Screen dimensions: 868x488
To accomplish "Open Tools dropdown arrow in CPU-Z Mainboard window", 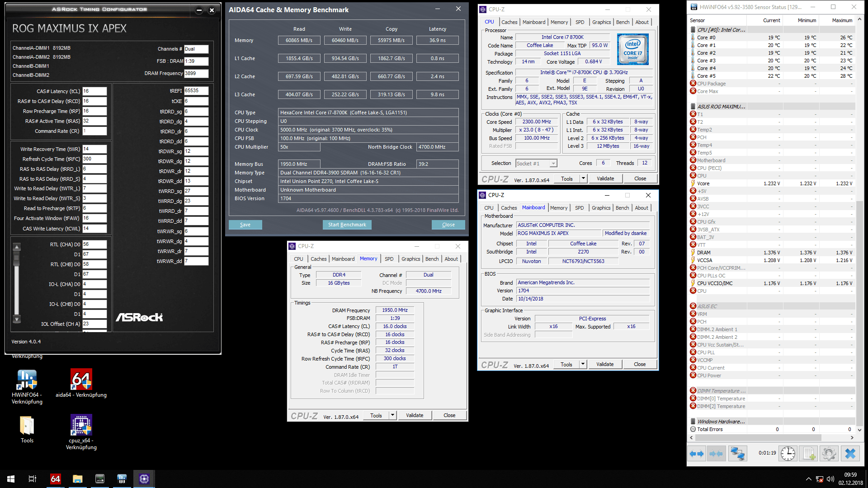I will [x=583, y=364].
